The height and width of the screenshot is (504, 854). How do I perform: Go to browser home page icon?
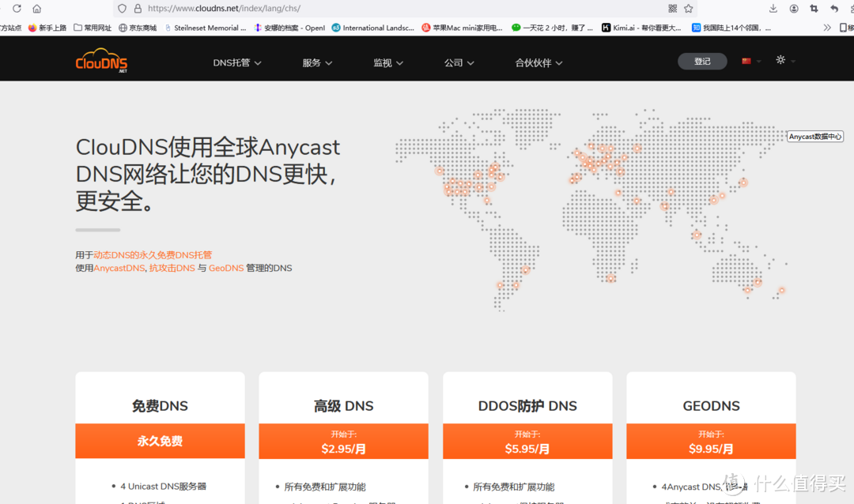point(36,9)
